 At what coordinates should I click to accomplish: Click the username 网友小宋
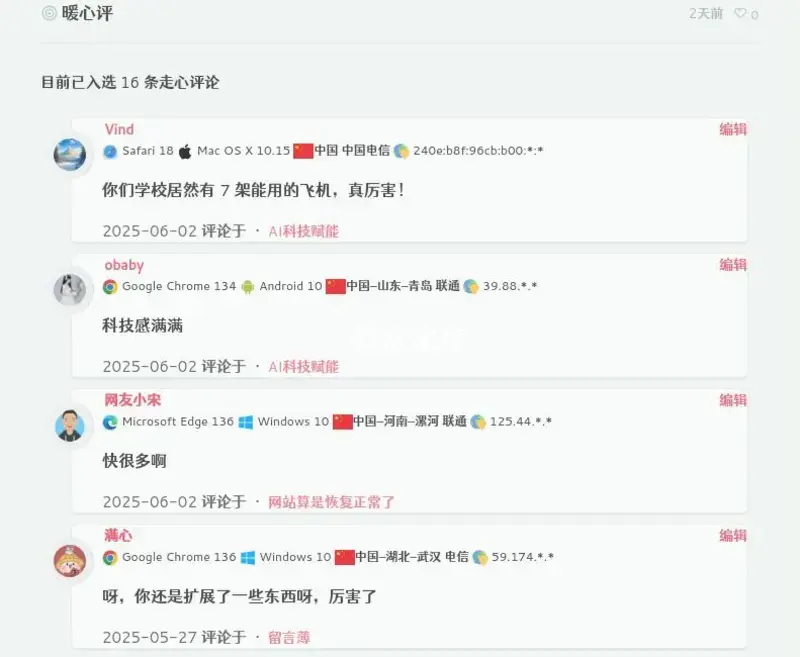[133, 400]
